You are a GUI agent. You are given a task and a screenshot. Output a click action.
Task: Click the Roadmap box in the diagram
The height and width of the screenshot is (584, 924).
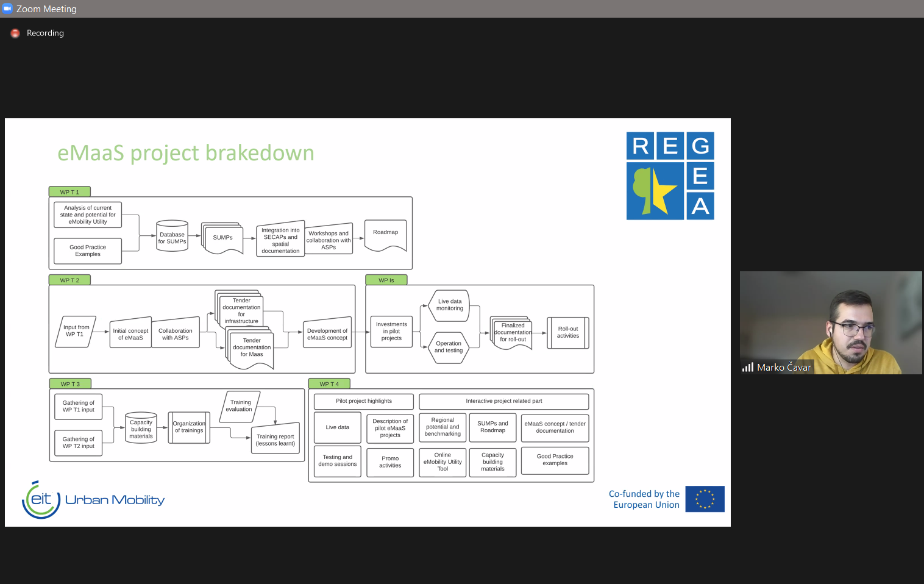pos(385,234)
